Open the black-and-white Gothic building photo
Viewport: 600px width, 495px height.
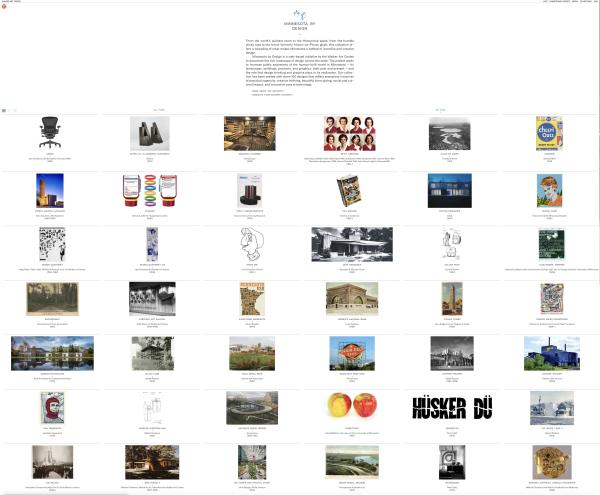(x=452, y=353)
